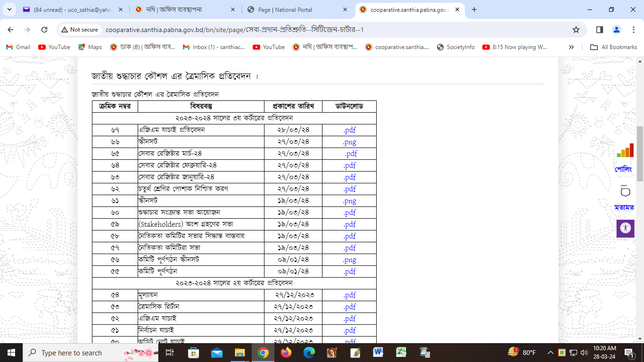The width and height of the screenshot is (644, 362).
Task: Show hidden system tray icons
Action: click(x=550, y=353)
